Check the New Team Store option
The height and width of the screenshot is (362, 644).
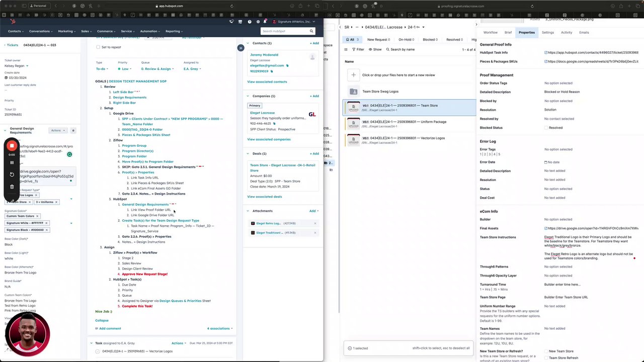click(x=546, y=351)
